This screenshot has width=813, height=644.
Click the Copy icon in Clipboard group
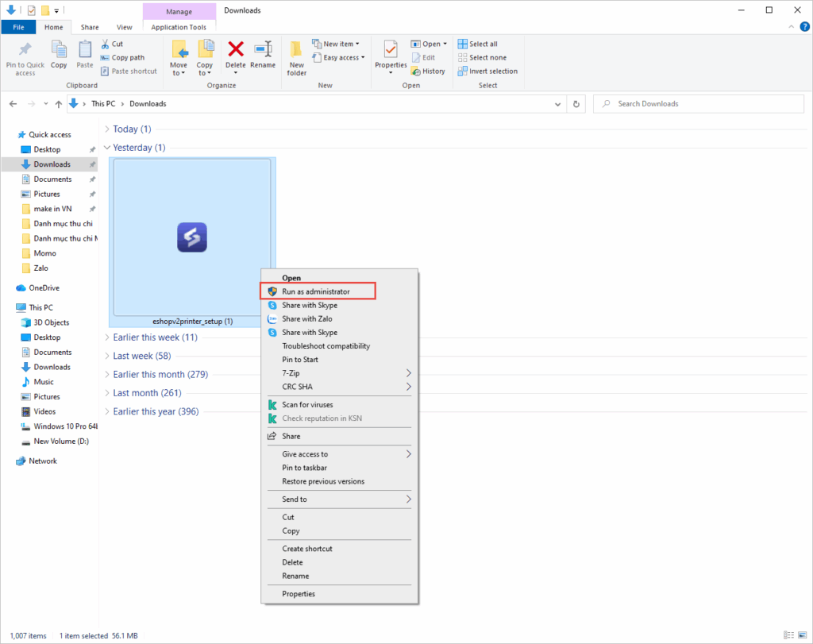pyautogui.click(x=59, y=50)
